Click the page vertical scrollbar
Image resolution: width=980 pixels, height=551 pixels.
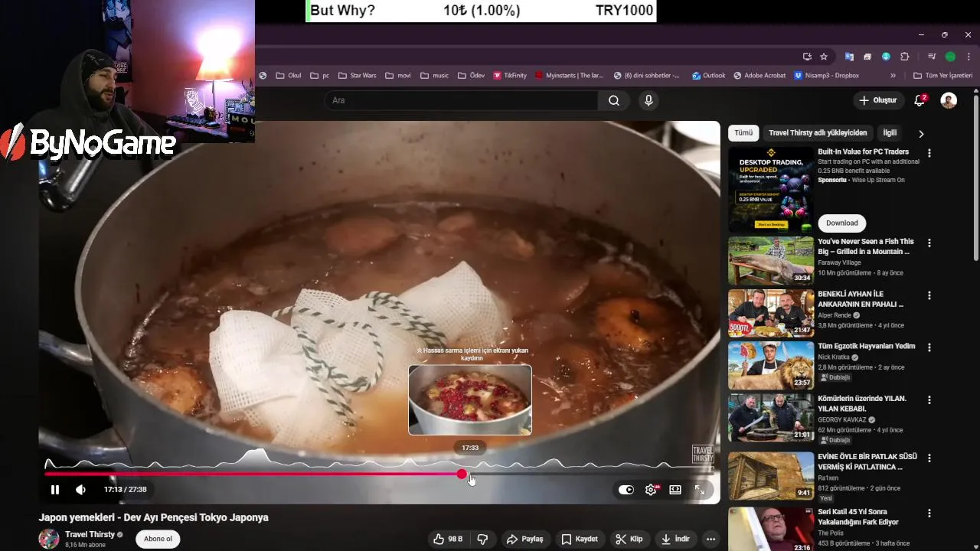tap(976, 176)
